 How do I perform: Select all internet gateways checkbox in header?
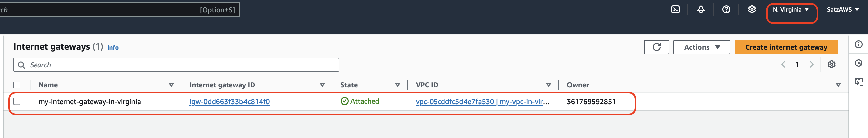(17, 85)
